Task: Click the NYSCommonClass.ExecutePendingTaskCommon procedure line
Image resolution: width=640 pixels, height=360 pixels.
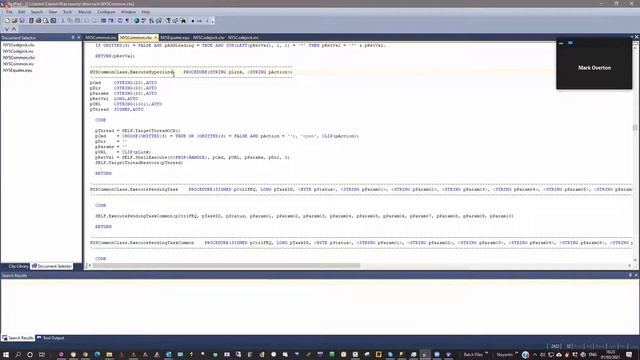Action: click(x=361, y=243)
